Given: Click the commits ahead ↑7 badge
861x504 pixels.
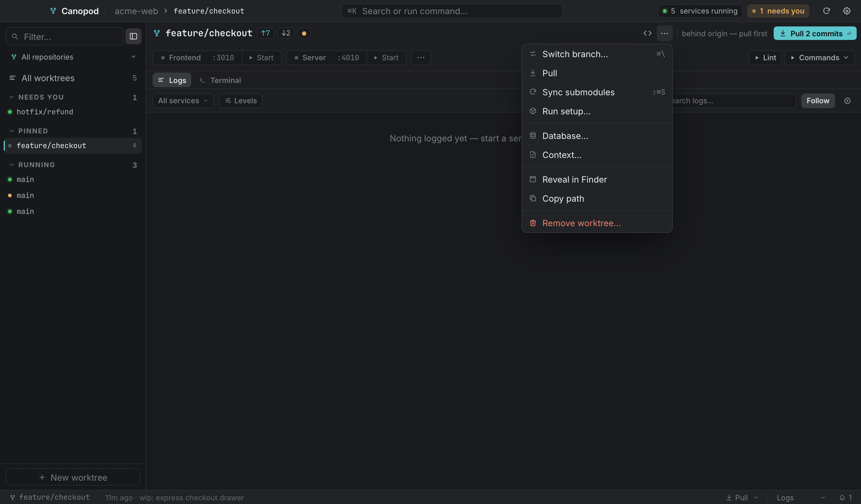Looking at the screenshot, I should point(265,33).
